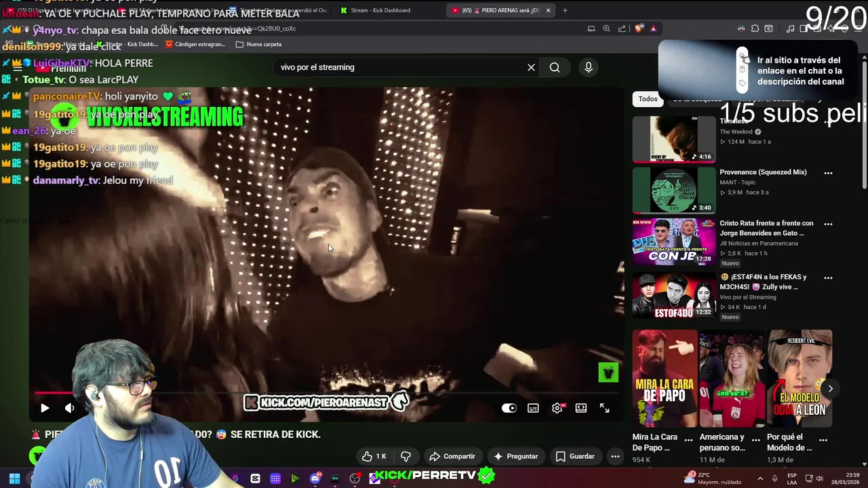Show next shorts with arrow button
The height and width of the screenshot is (488, 868).
click(x=830, y=388)
